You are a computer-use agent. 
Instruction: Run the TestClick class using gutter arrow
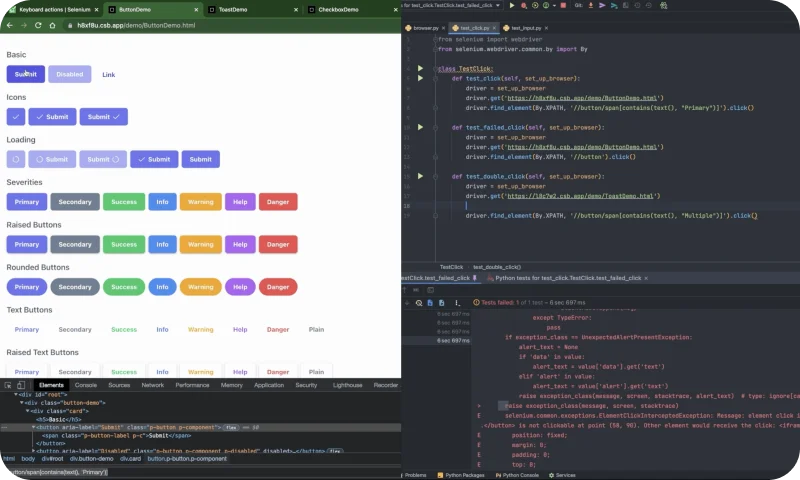click(x=420, y=68)
